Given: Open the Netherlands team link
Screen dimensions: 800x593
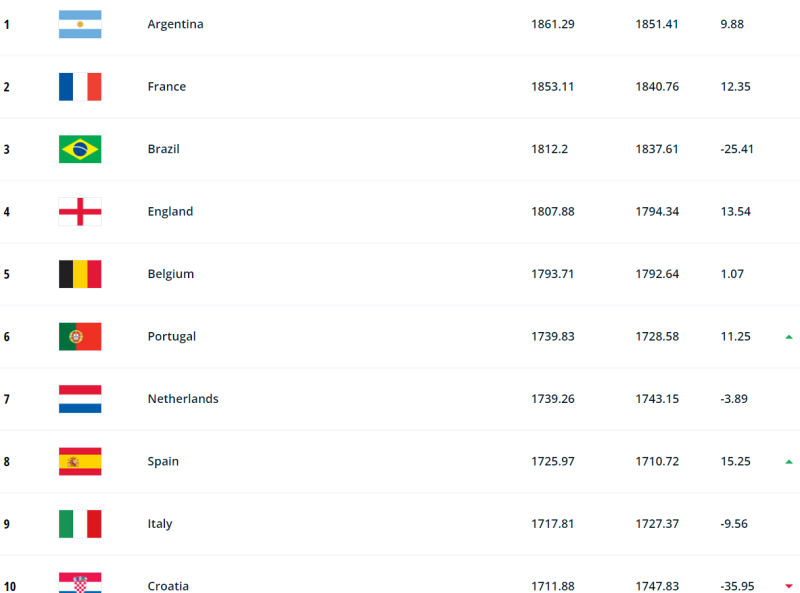Looking at the screenshot, I should [183, 399].
